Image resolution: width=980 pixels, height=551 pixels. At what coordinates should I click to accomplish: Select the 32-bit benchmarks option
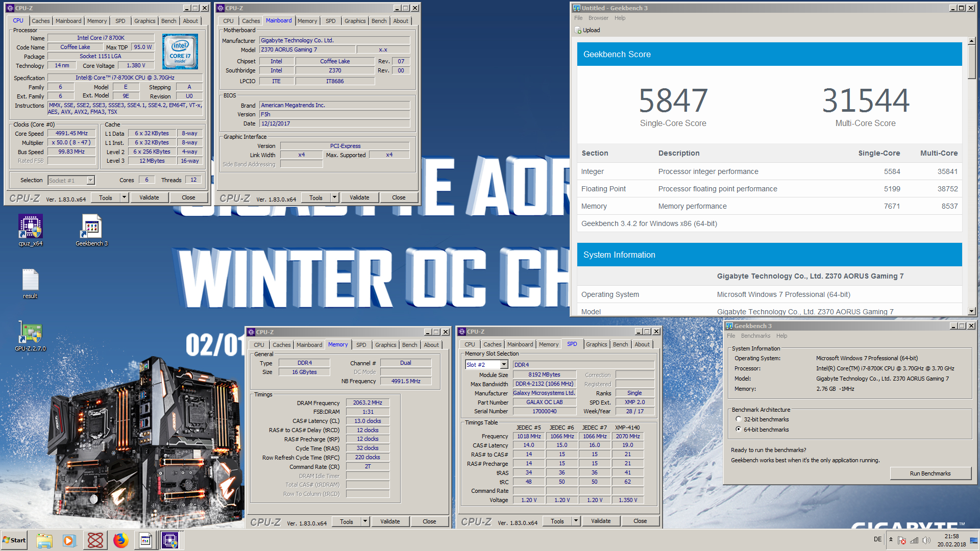[739, 419]
